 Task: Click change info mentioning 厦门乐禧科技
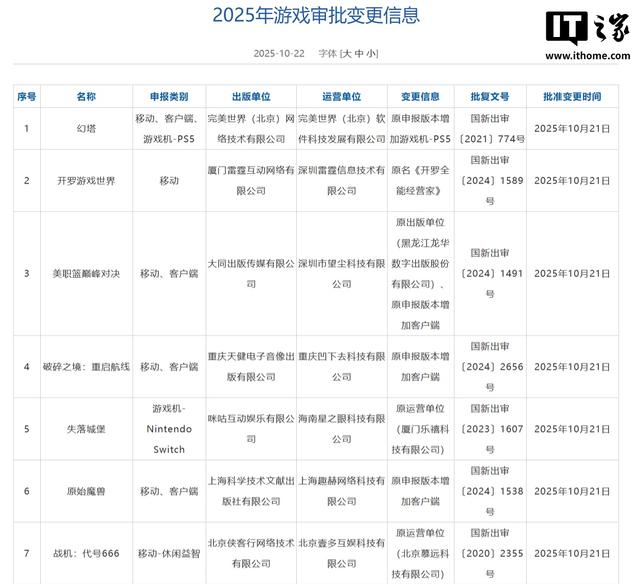click(x=420, y=429)
